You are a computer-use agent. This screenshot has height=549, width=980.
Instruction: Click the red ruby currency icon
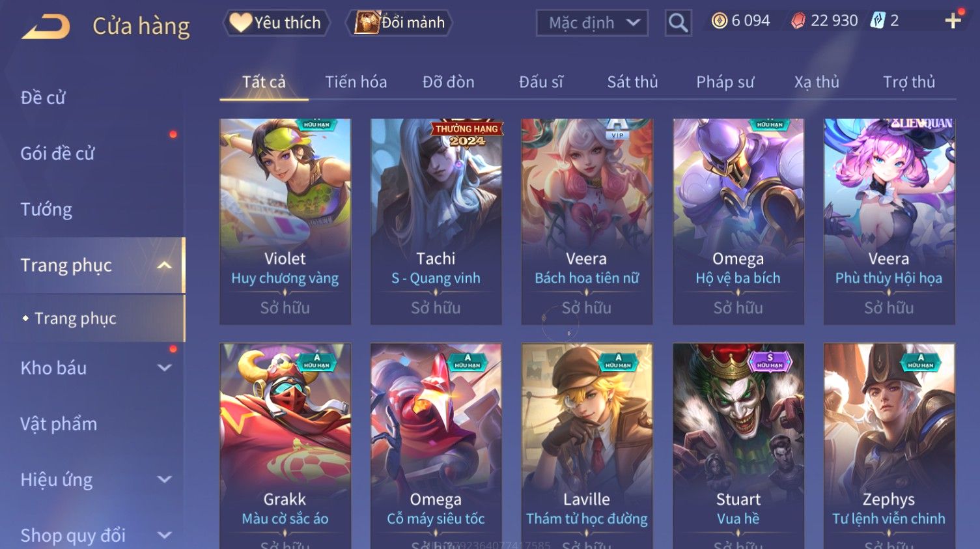pos(798,21)
